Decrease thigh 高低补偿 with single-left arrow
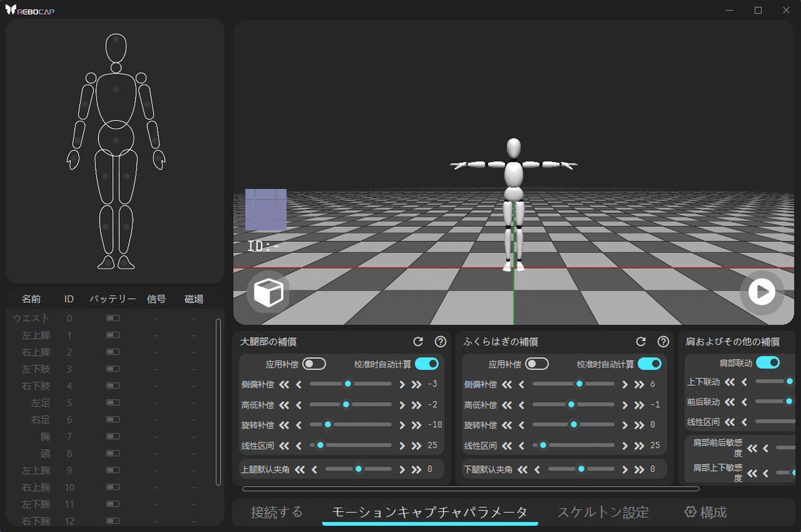 (299, 405)
